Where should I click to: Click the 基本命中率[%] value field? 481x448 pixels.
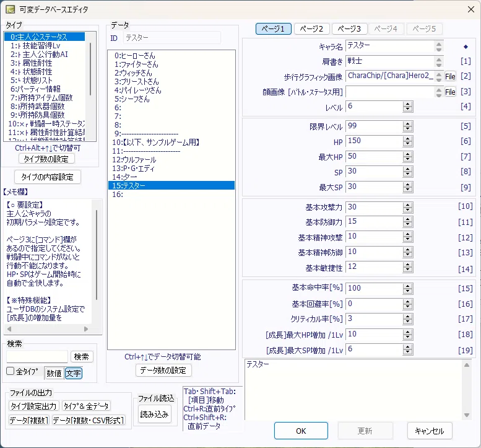click(x=375, y=288)
